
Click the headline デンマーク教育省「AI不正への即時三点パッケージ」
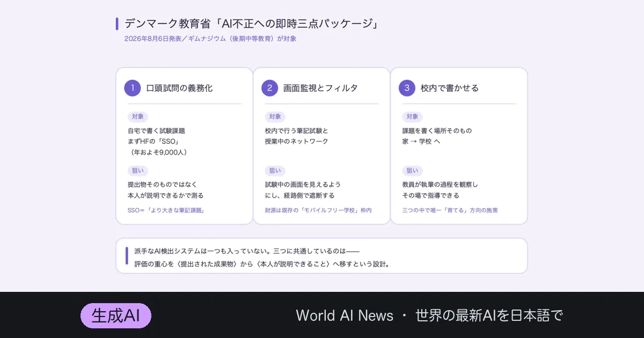pos(252,24)
